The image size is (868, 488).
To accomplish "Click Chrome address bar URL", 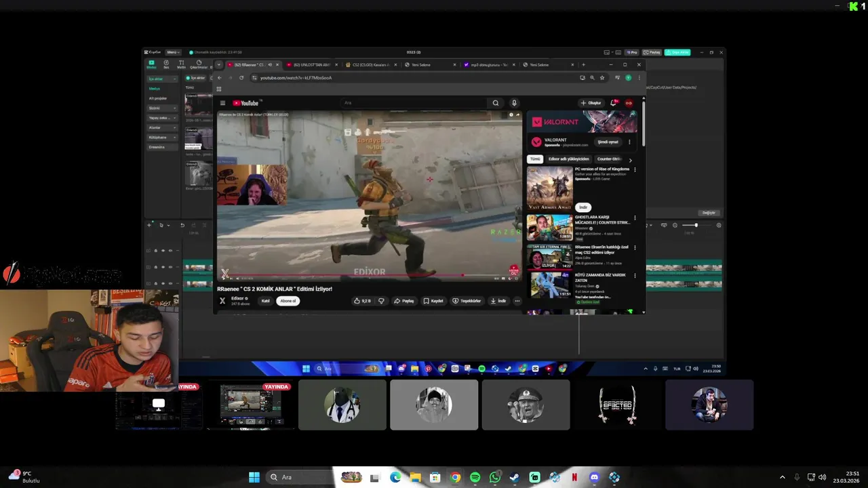I will coord(296,78).
